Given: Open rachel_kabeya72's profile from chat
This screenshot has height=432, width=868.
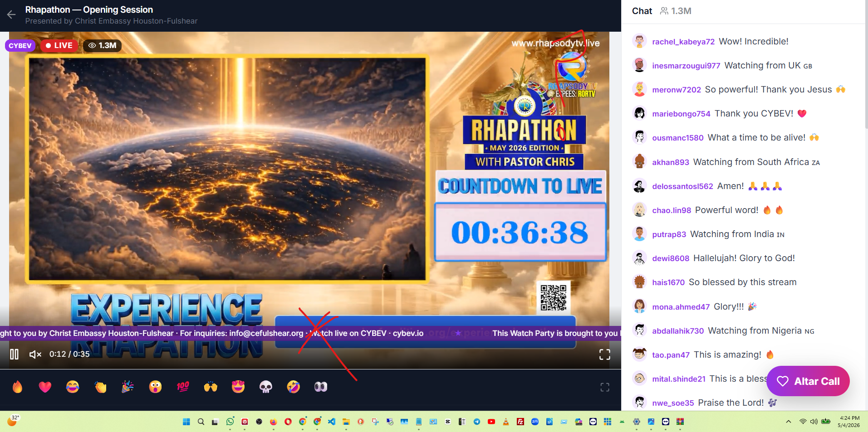Looking at the screenshot, I should pos(683,42).
